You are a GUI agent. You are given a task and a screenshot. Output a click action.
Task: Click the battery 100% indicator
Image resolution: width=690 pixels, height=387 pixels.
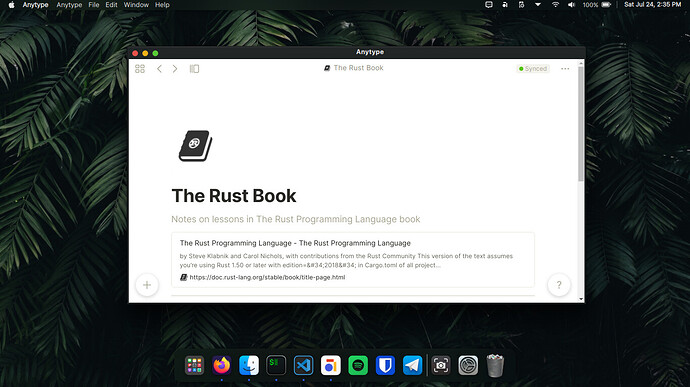coord(597,5)
